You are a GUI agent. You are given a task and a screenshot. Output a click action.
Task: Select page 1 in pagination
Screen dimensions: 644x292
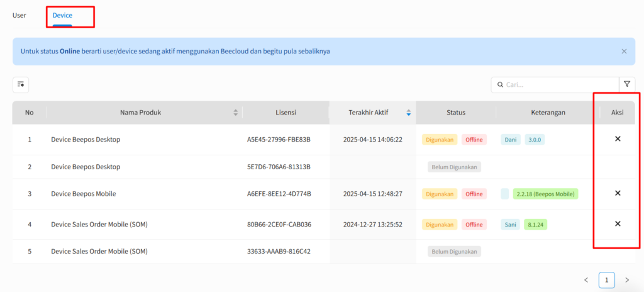606,279
